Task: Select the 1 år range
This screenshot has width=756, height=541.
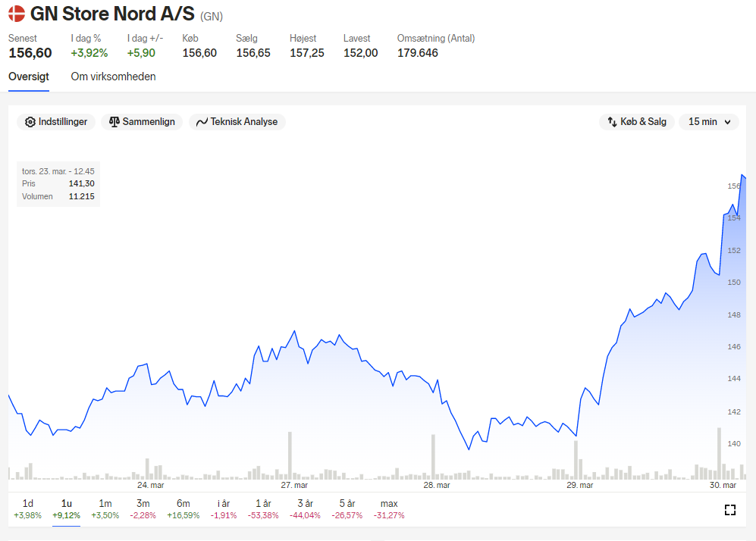Action: [263, 509]
